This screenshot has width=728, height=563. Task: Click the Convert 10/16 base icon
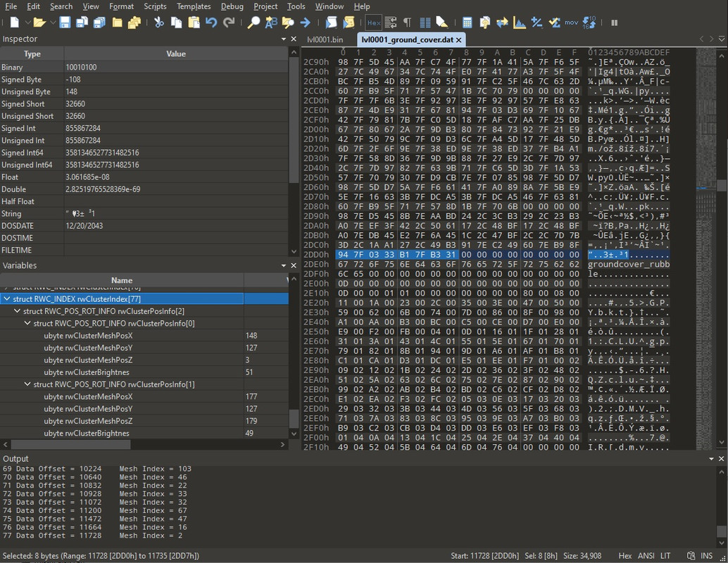coord(589,23)
